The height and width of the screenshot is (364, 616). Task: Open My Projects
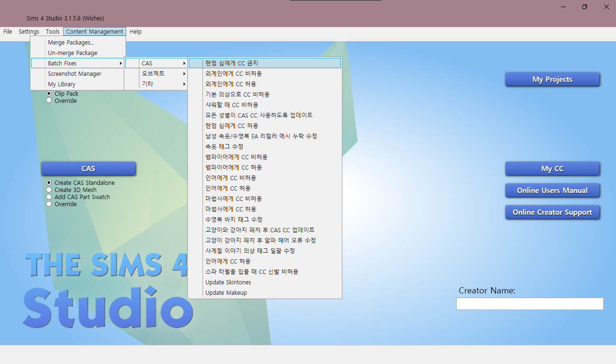coord(552,79)
